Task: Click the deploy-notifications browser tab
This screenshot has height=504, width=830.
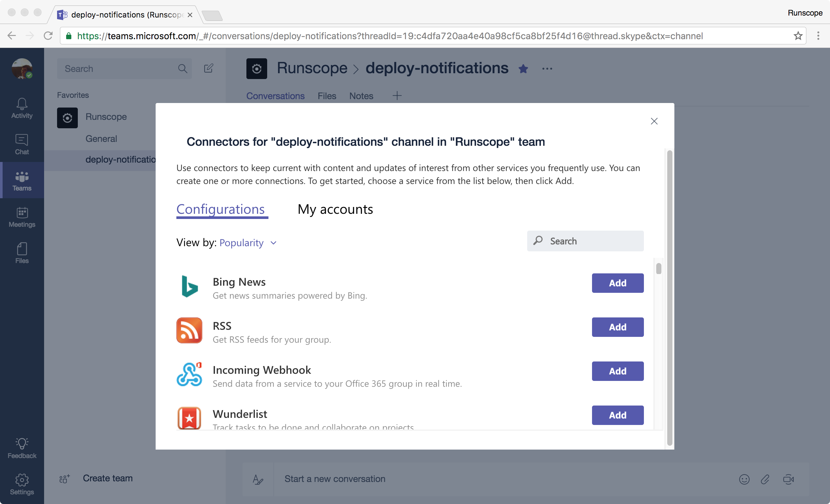Action: pyautogui.click(x=124, y=15)
